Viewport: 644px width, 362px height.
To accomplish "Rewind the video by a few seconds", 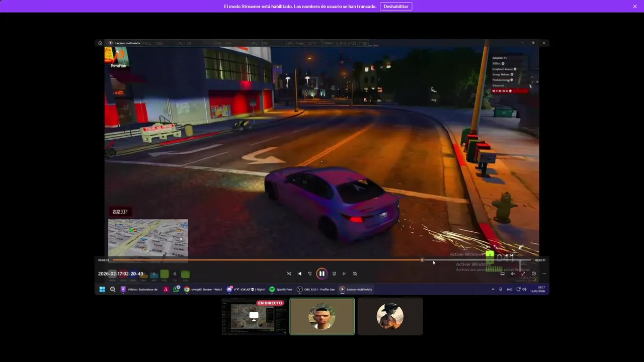I will coord(310,274).
